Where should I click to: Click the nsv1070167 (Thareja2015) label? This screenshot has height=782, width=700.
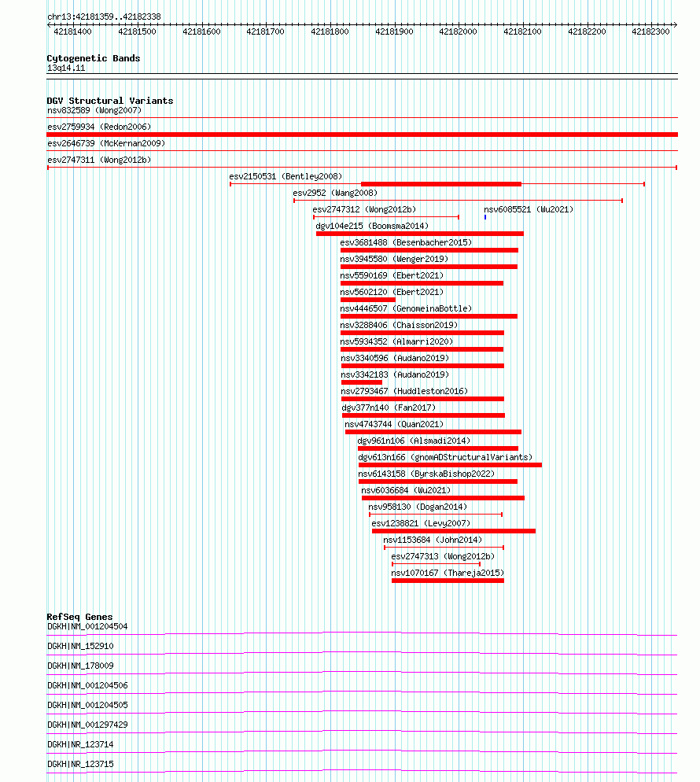coord(448,573)
